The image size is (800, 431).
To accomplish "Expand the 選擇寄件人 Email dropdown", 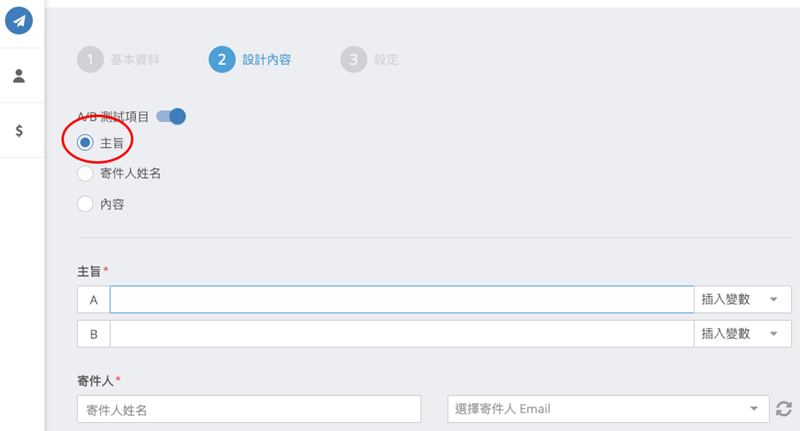I will [x=608, y=409].
